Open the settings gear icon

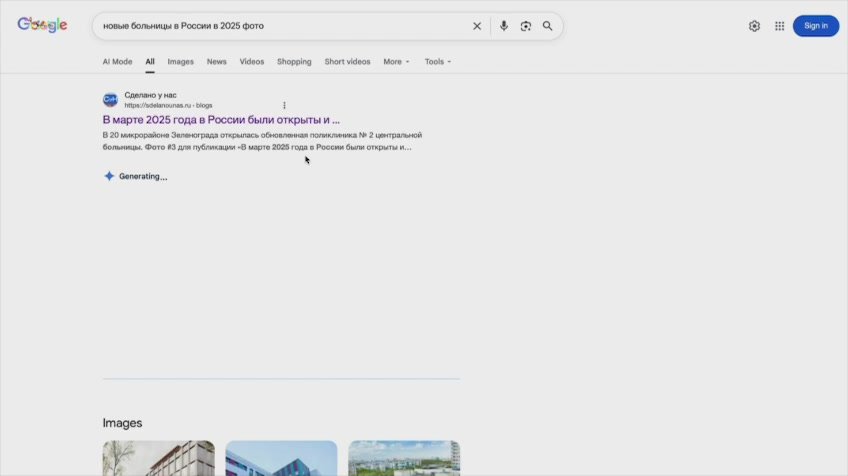(754, 26)
